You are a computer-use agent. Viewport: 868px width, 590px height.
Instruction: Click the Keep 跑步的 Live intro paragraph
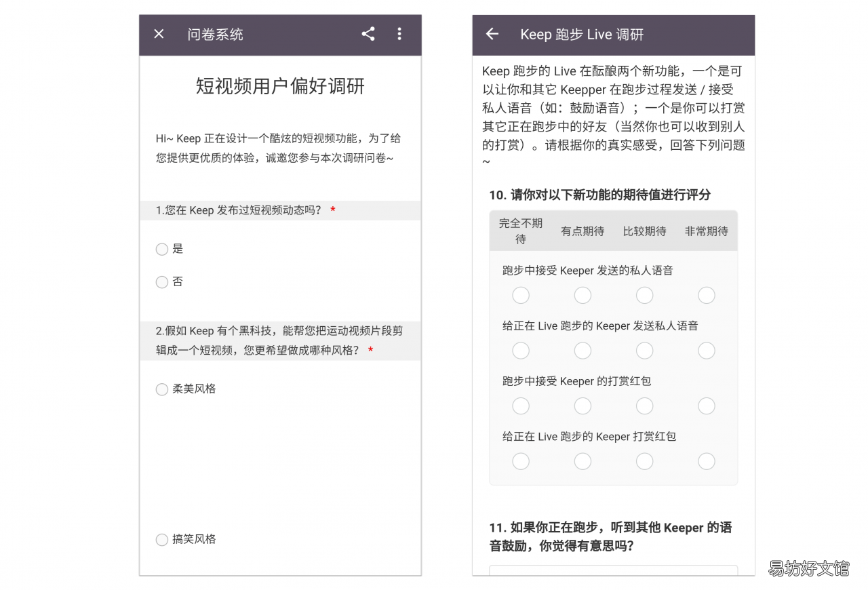click(613, 117)
